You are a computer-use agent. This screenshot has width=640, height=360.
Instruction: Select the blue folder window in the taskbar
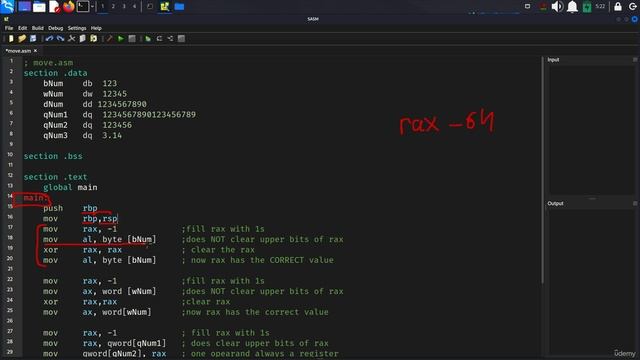point(179,7)
